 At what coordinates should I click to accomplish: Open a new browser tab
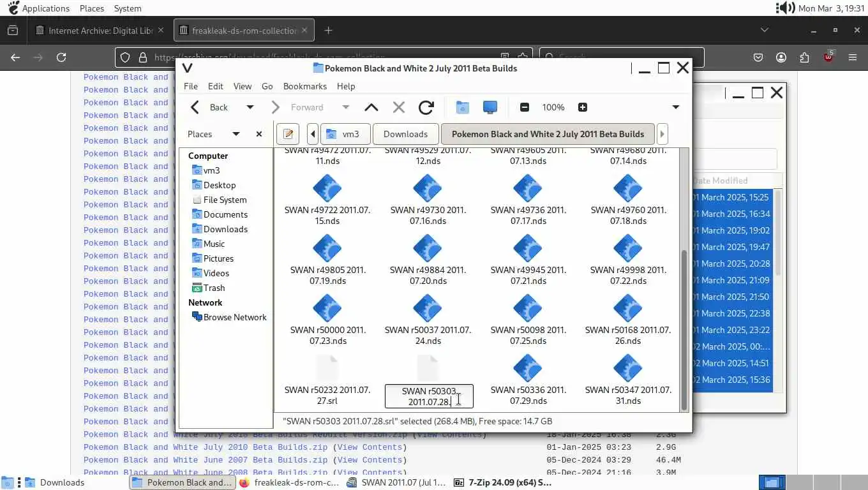pyautogui.click(x=328, y=31)
